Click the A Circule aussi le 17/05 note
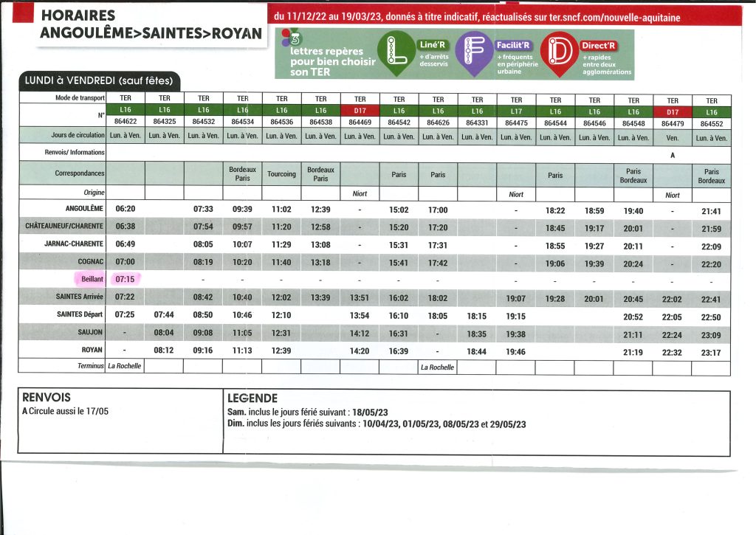756x535 pixels. (65, 411)
